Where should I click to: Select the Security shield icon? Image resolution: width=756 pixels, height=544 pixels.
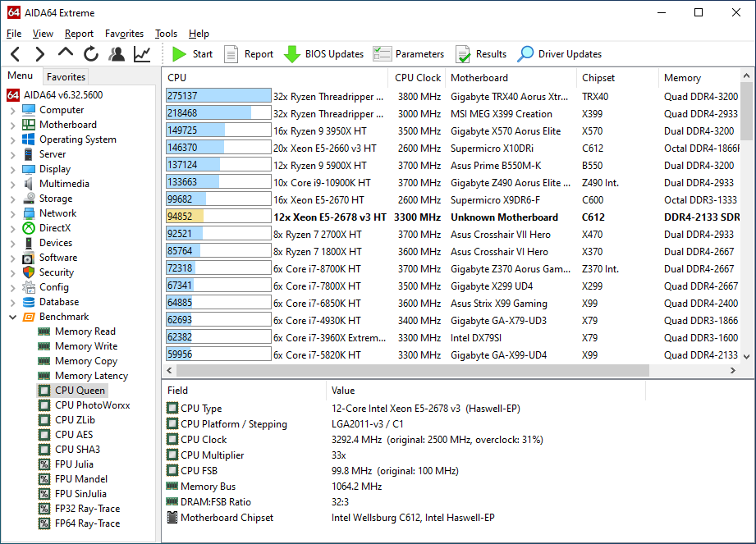coord(29,272)
